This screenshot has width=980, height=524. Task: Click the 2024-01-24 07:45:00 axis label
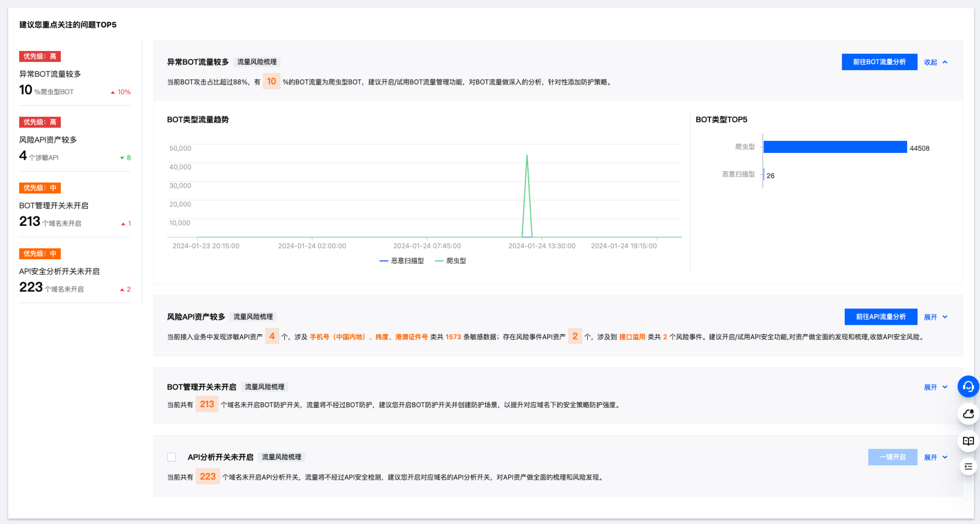[x=427, y=246]
